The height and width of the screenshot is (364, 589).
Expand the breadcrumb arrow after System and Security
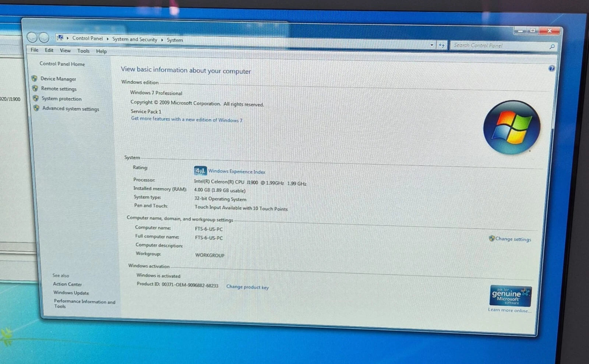(162, 40)
